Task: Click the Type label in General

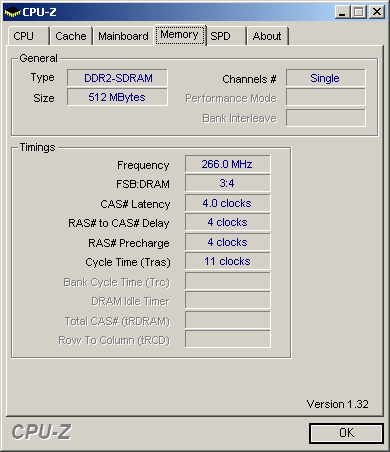Action: point(42,78)
